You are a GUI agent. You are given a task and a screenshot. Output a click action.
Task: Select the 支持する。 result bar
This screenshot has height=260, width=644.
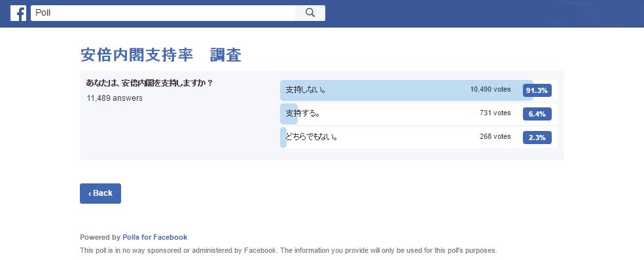418,114
